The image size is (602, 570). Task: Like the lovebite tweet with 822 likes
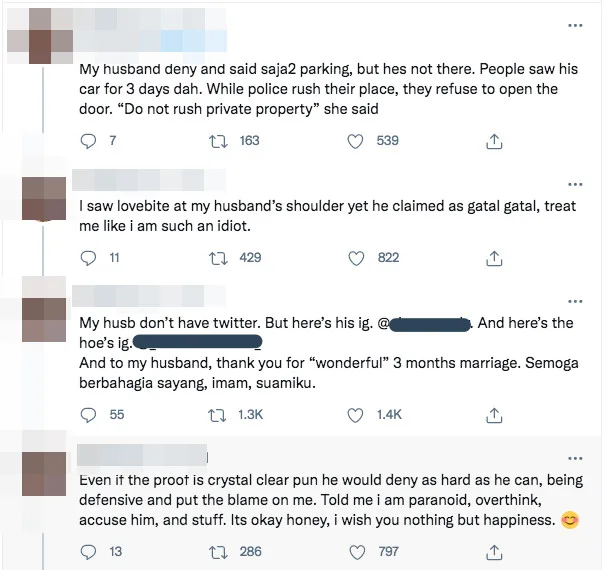[x=355, y=258]
